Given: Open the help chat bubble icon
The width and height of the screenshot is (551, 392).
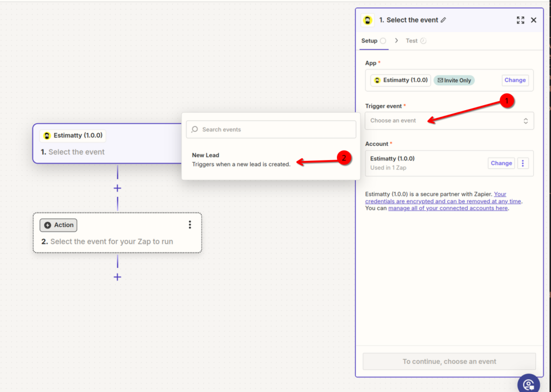Looking at the screenshot, I should [528, 384].
